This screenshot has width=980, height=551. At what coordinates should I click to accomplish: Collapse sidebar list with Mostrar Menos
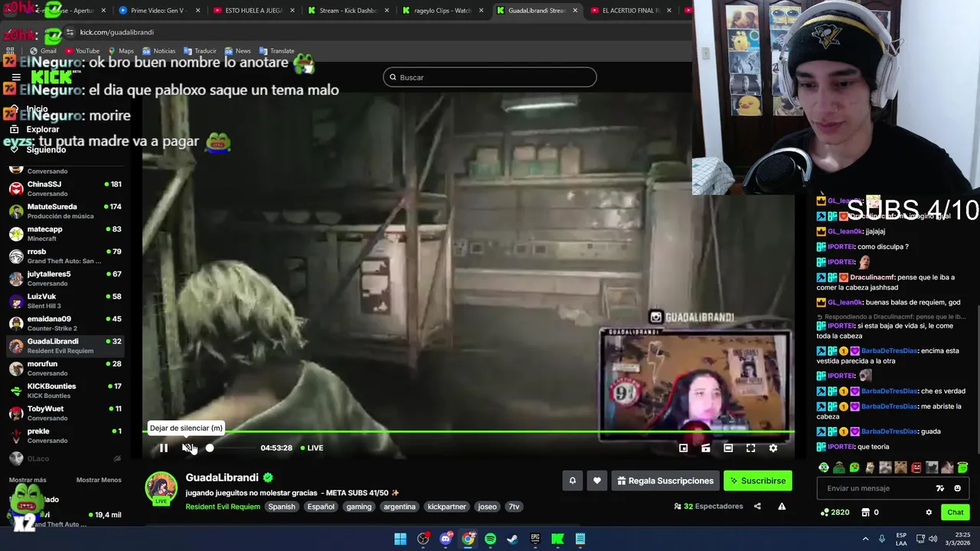click(x=99, y=480)
